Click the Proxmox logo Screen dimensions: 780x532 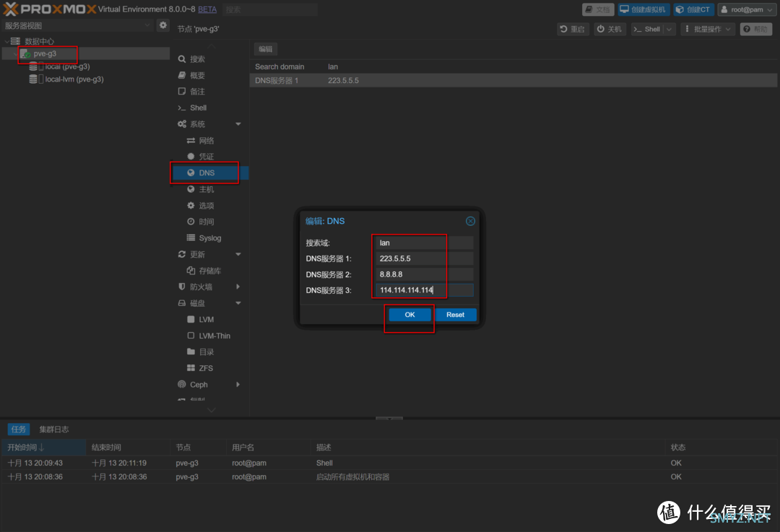[x=50, y=9]
